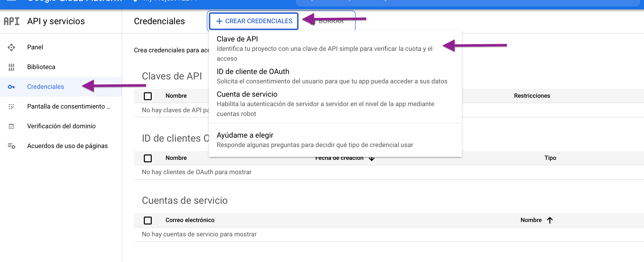This screenshot has height=262, width=644.
Task: Click the API logo icon in sidebar header
Action: pyautogui.click(x=12, y=21)
